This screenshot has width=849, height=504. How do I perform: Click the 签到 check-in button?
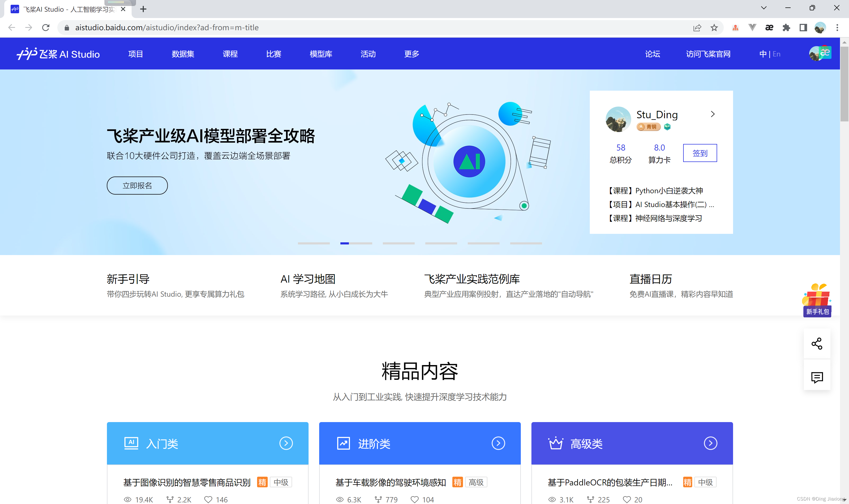700,153
